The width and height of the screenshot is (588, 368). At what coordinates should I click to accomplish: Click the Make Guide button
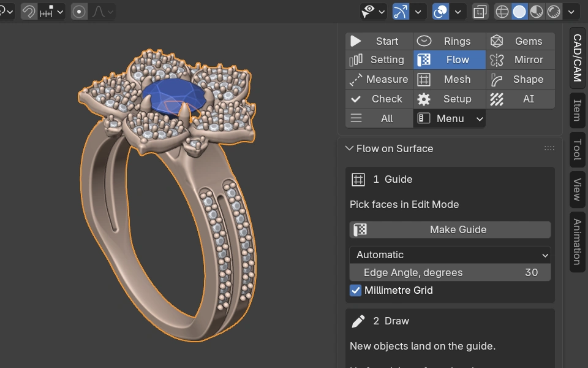pos(450,229)
